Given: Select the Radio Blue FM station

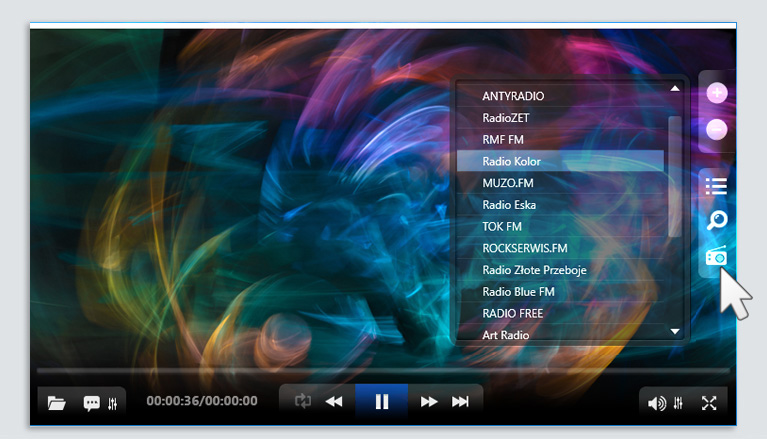Looking at the screenshot, I should [560, 292].
